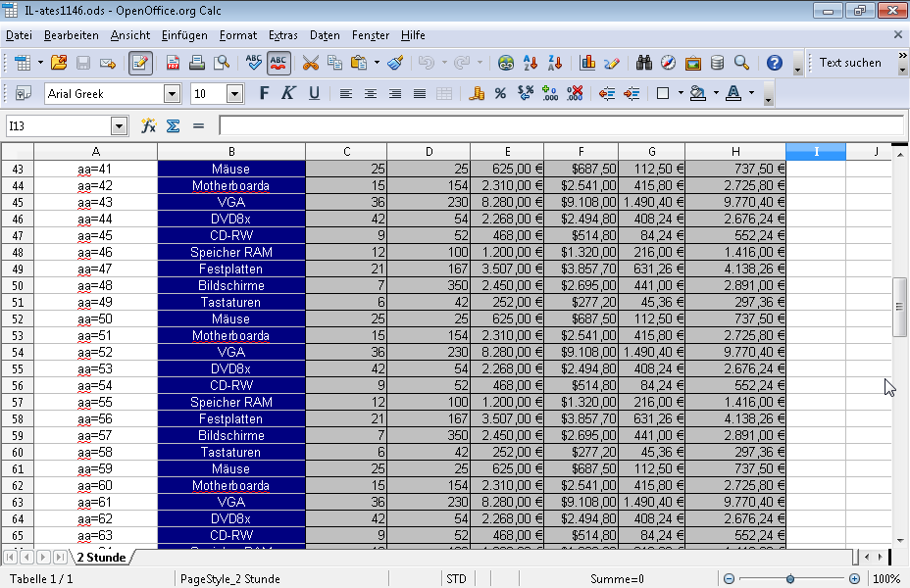Click the Copy icon
This screenshot has height=588, width=910.
pyautogui.click(x=334, y=63)
